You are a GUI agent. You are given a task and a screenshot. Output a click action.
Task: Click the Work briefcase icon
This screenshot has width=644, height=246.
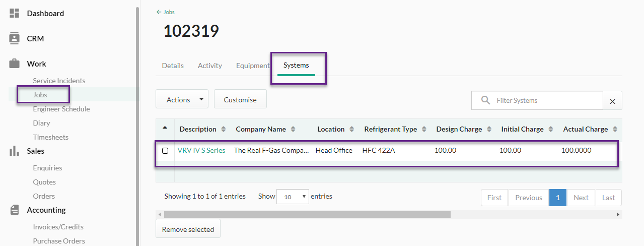click(14, 64)
